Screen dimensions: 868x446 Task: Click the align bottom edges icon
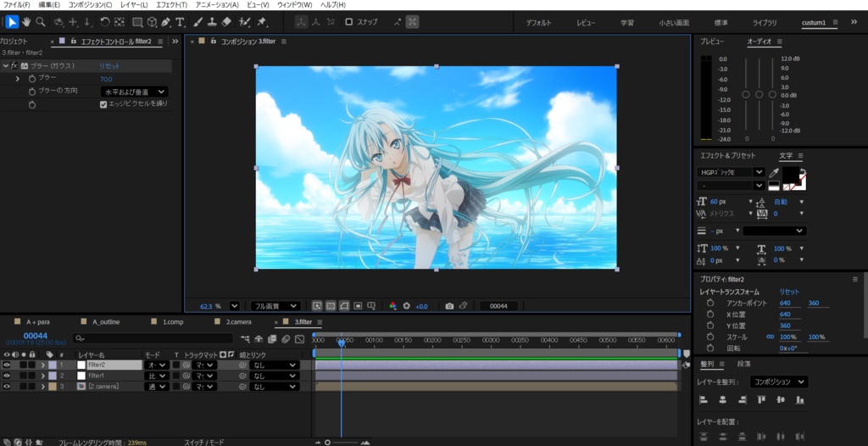click(x=799, y=399)
